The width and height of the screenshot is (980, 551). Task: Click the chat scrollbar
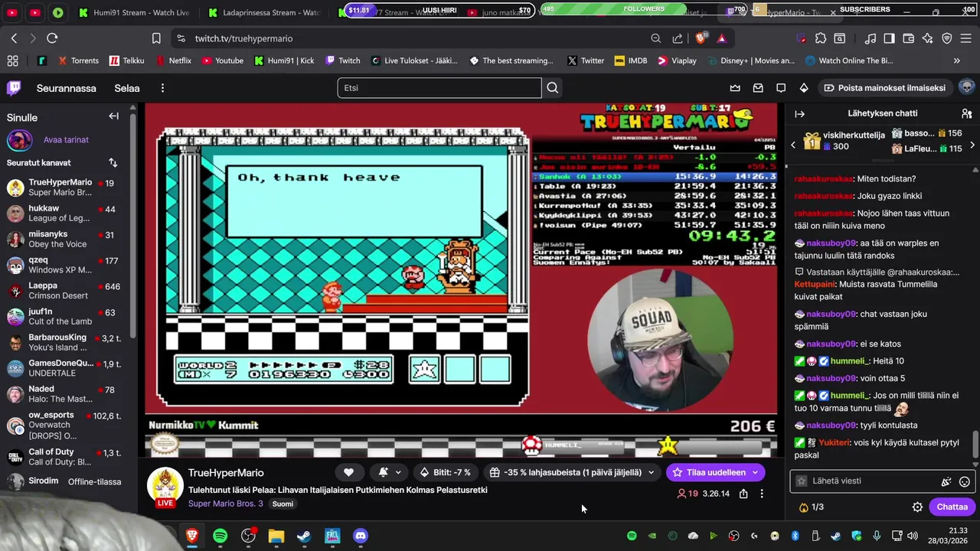point(975,444)
